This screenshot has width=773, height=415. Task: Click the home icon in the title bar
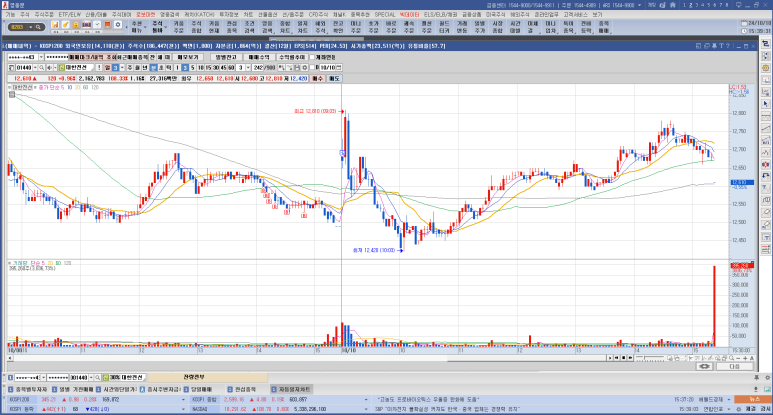pos(672,5)
